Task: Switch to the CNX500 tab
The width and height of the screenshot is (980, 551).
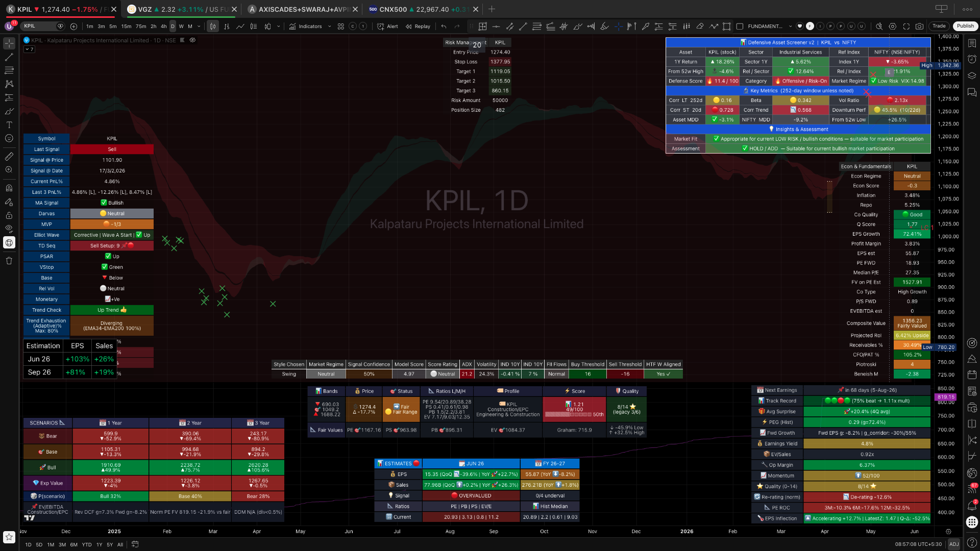Action: pyautogui.click(x=423, y=9)
